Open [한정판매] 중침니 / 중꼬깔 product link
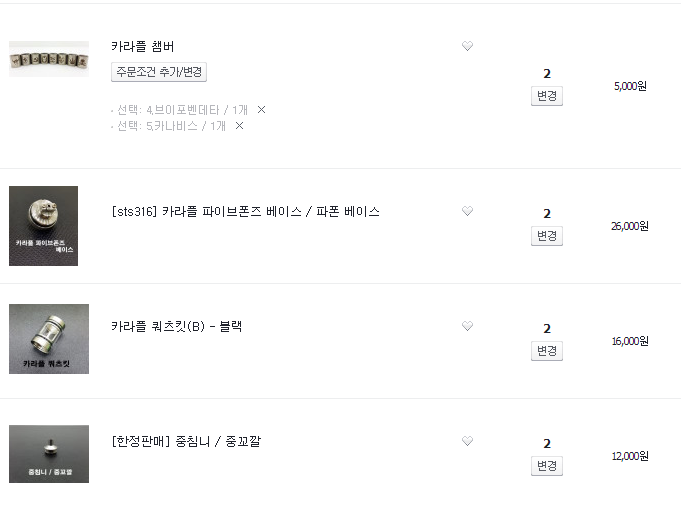 point(186,441)
